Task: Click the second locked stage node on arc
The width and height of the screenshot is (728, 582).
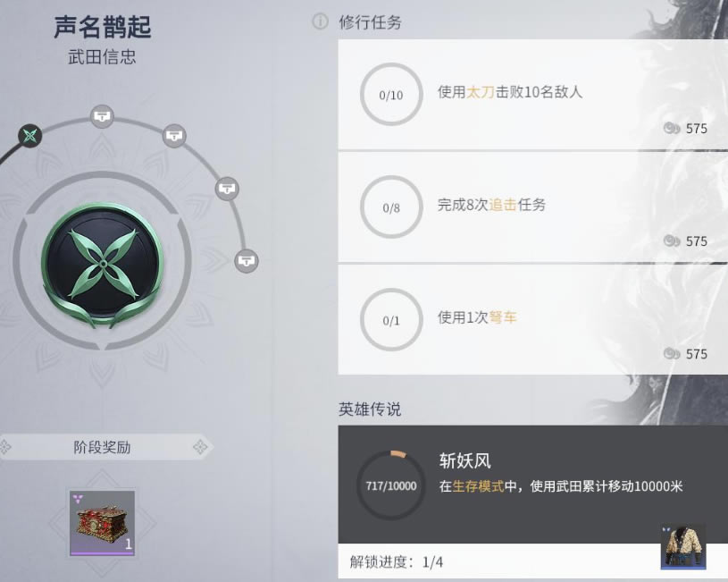Action: click(174, 136)
